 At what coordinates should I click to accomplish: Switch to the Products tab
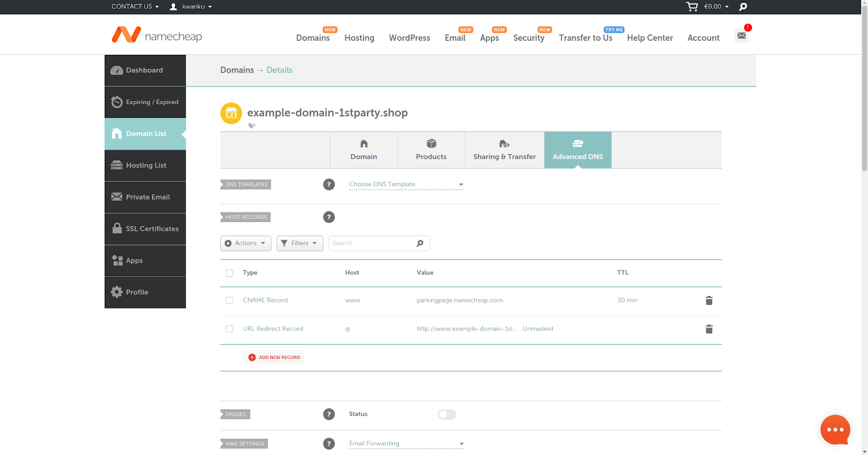coord(431,150)
